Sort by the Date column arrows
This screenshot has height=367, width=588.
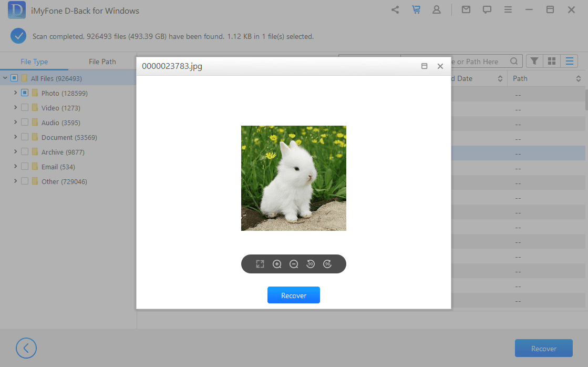coord(500,78)
